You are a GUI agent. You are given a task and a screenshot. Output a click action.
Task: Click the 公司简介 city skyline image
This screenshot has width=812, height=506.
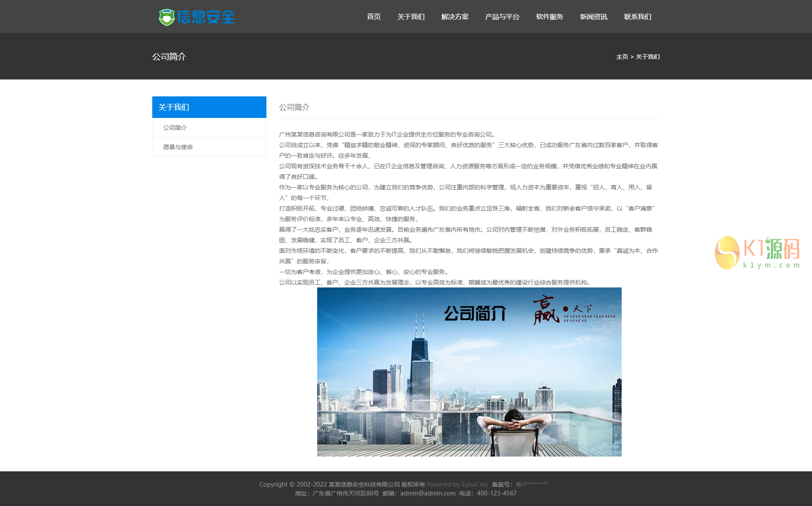pyautogui.click(x=469, y=372)
